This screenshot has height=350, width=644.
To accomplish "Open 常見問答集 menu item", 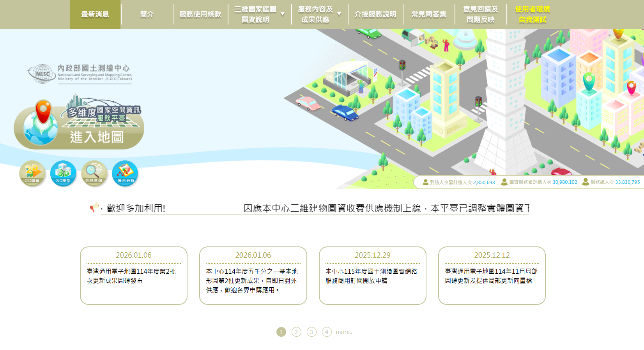I will point(429,14).
